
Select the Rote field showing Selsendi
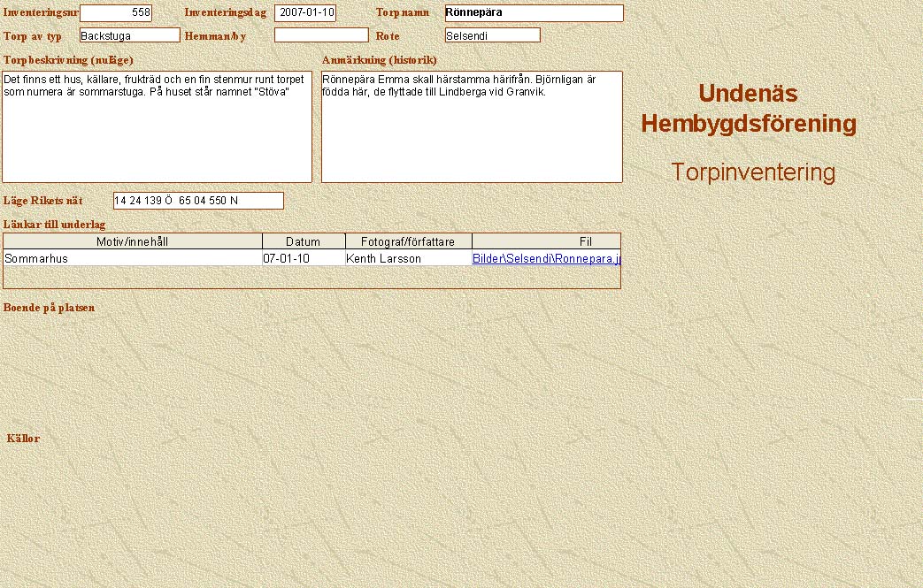(x=492, y=35)
